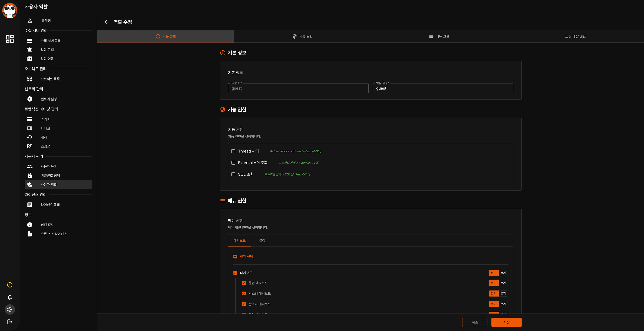Check the SQL 조회 permission box
Screen dimensions: 644x331
[x=233, y=174]
